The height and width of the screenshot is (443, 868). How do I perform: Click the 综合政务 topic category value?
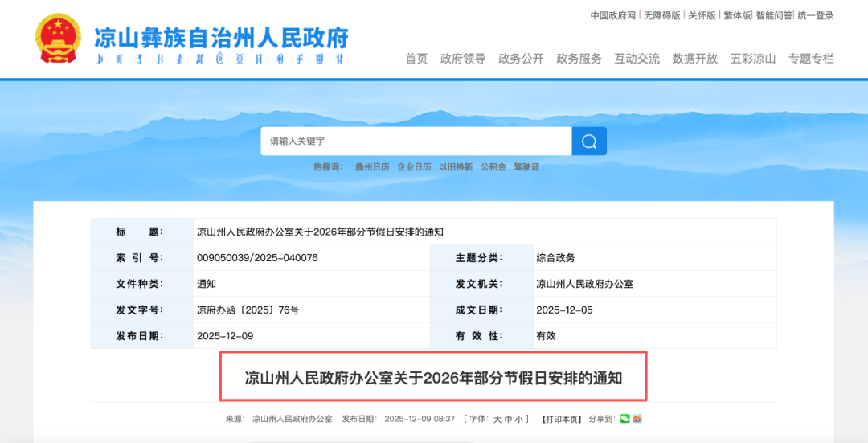pos(556,257)
